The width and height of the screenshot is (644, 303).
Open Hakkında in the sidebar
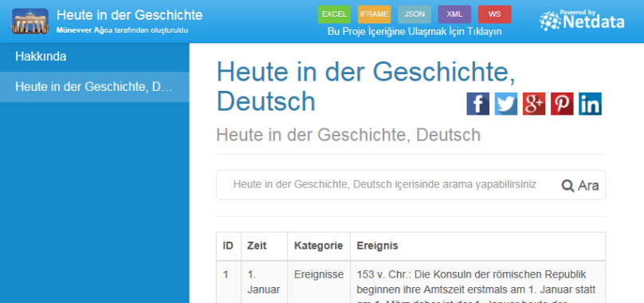(95, 57)
